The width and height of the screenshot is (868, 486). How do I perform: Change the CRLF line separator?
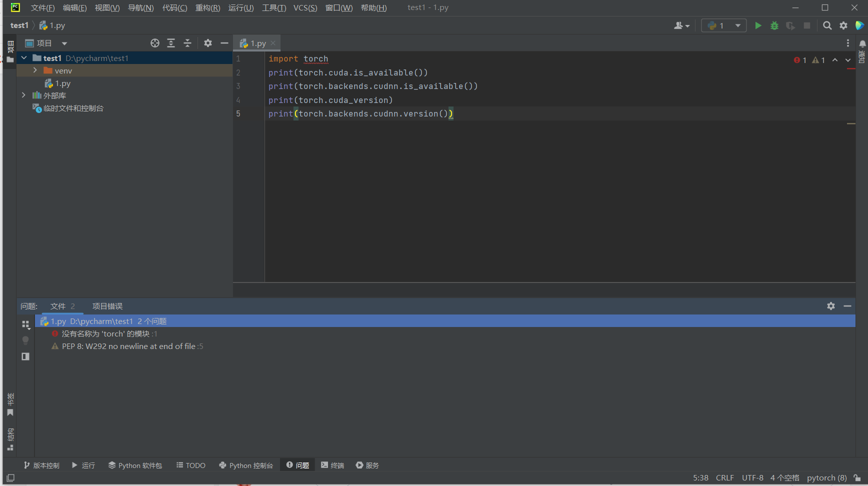coord(724,477)
